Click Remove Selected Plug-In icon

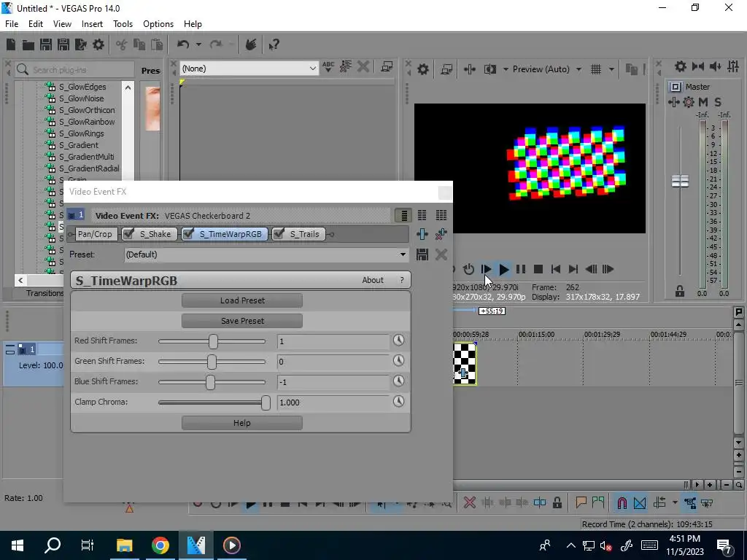coord(441,234)
